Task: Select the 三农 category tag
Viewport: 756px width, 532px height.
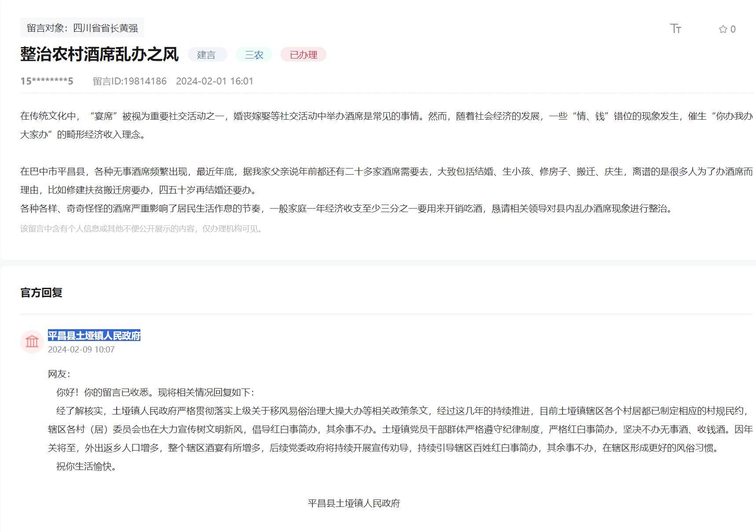Action: pyautogui.click(x=254, y=55)
